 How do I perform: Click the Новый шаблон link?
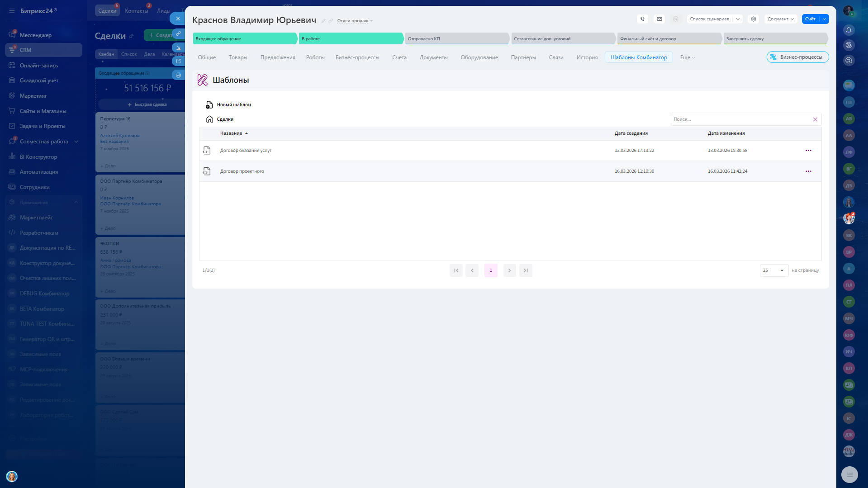(x=234, y=105)
